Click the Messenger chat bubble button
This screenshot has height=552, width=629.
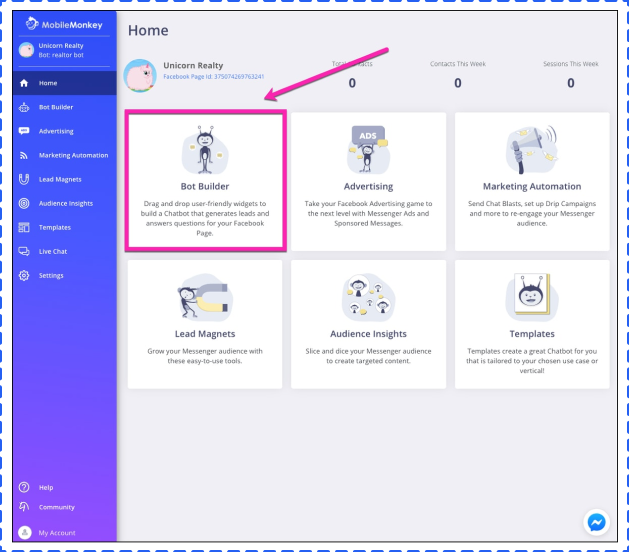pos(596,522)
